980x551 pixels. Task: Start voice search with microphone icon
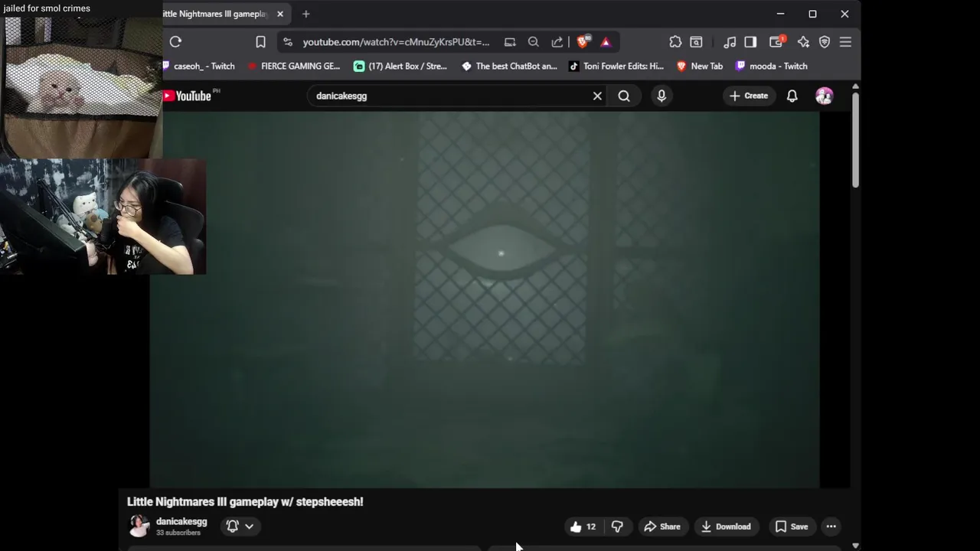tap(661, 96)
